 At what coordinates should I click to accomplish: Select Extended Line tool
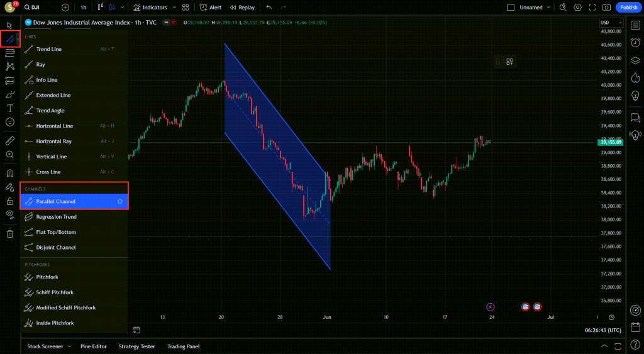(x=74, y=95)
